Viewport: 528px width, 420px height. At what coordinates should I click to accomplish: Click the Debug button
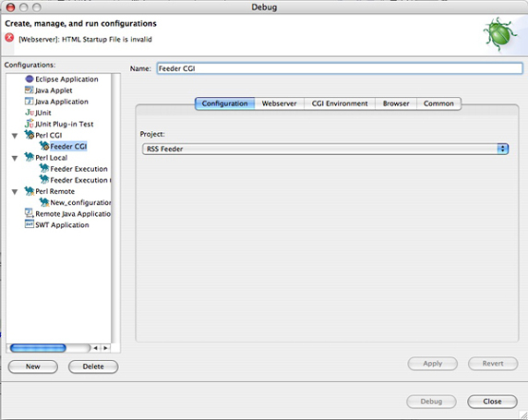pos(431,402)
